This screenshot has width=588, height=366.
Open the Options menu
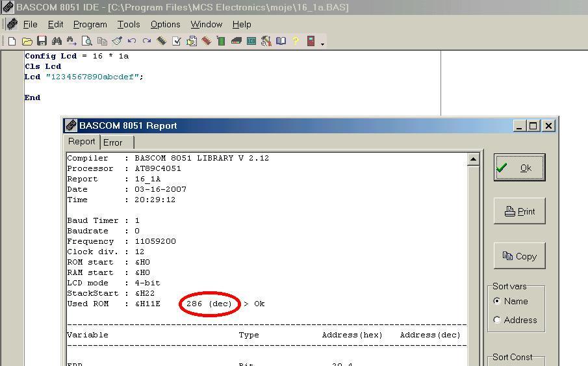pyautogui.click(x=165, y=24)
